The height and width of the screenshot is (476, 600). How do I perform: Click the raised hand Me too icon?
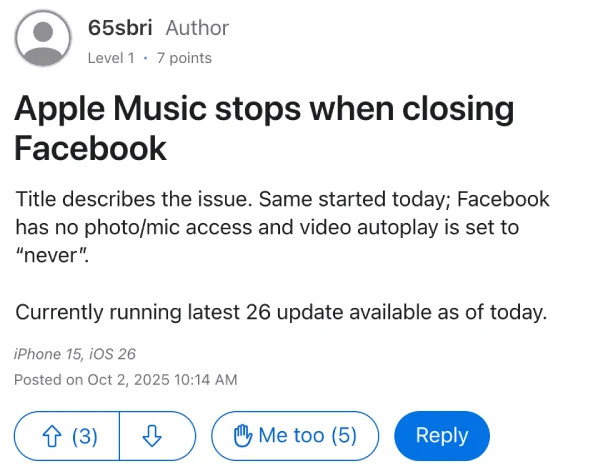pyautogui.click(x=243, y=436)
